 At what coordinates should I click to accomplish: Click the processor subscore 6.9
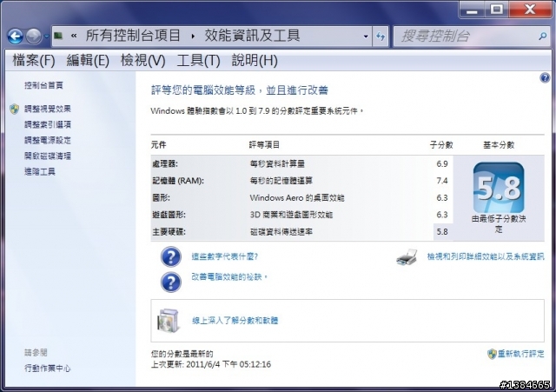(442, 163)
